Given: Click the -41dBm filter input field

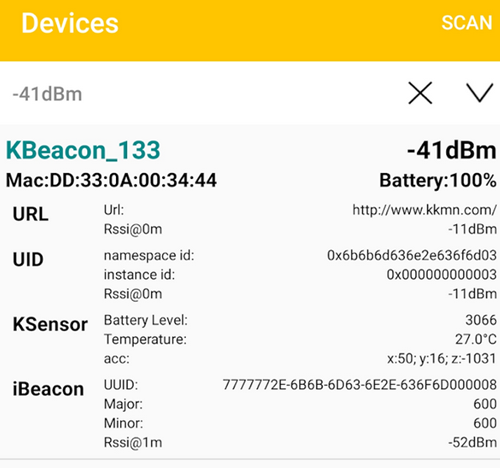Looking at the screenshot, I should (x=200, y=94).
